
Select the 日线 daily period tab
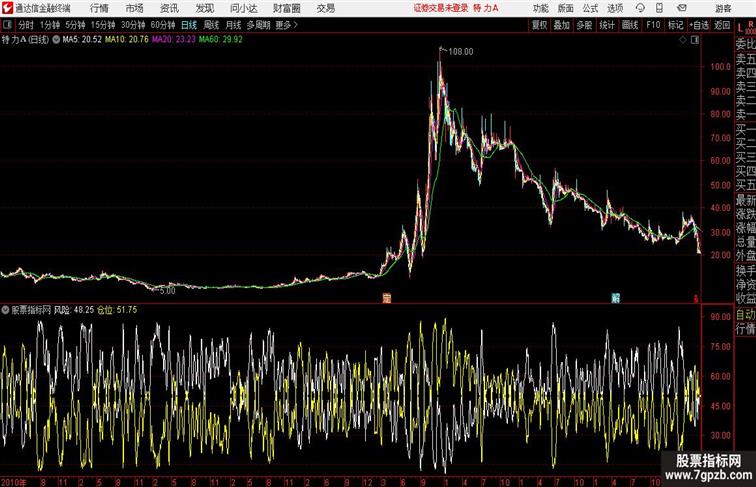point(189,25)
